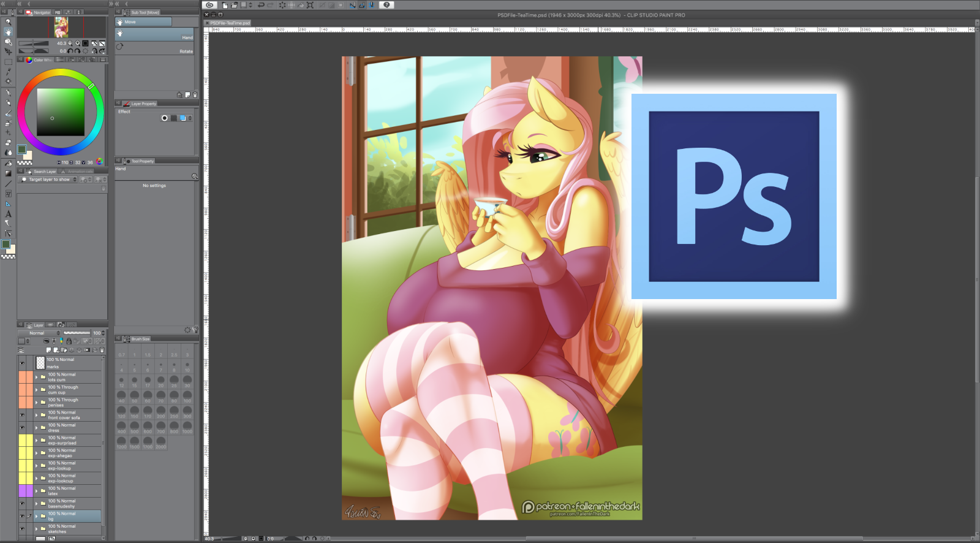Select the Move layer tool
The width and height of the screenshot is (980, 543).
8,51
